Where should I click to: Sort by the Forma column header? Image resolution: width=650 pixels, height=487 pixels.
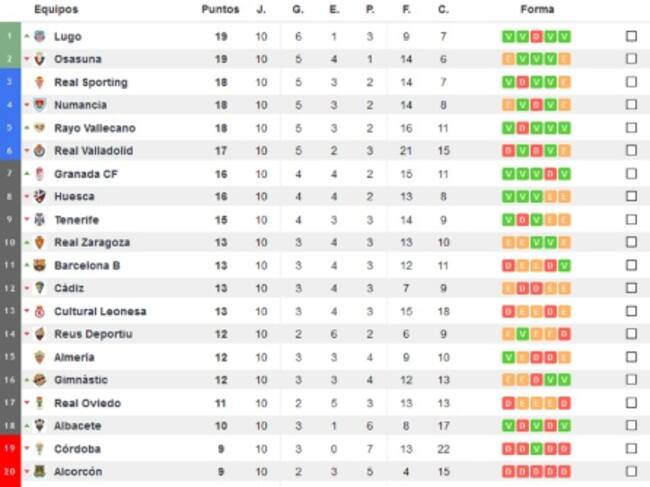pos(536,9)
